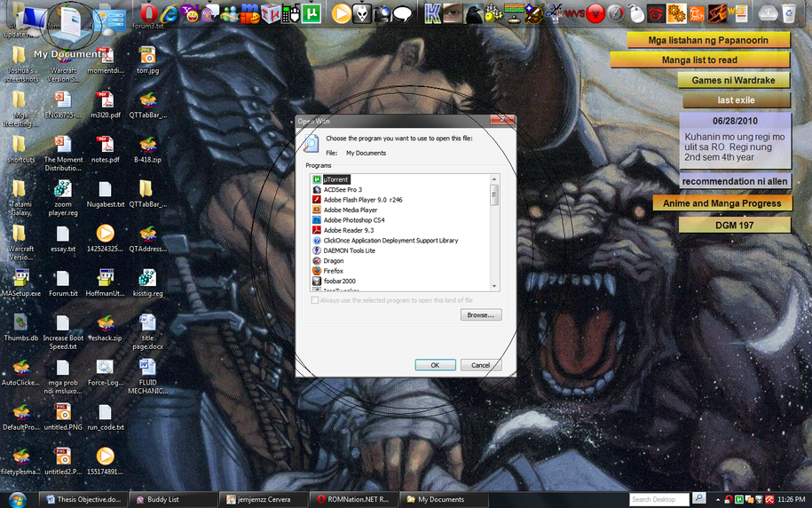Open the Garena red icon in dock
Image resolution: width=812 pixels, height=508 pixels.
click(x=656, y=14)
